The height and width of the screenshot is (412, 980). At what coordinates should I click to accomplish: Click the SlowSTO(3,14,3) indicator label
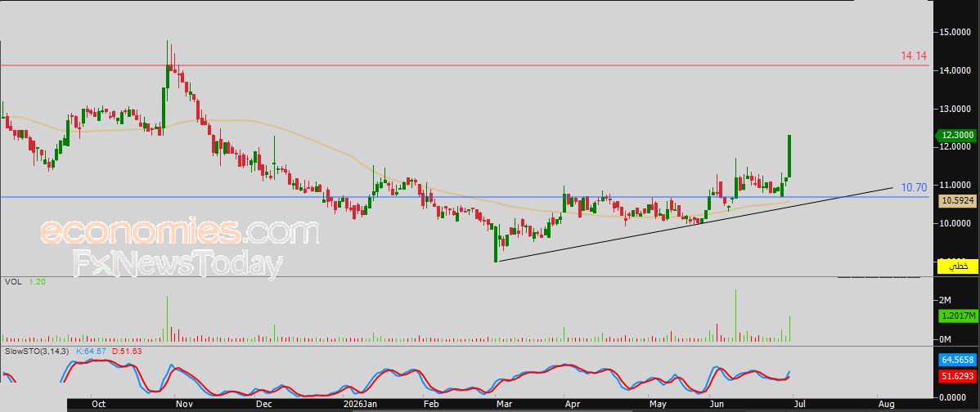pos(38,352)
